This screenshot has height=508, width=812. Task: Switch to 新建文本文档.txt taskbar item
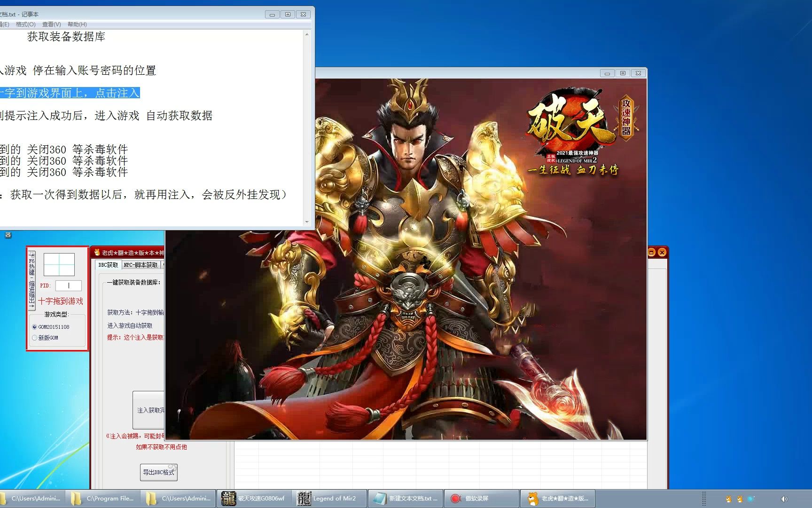click(405, 499)
